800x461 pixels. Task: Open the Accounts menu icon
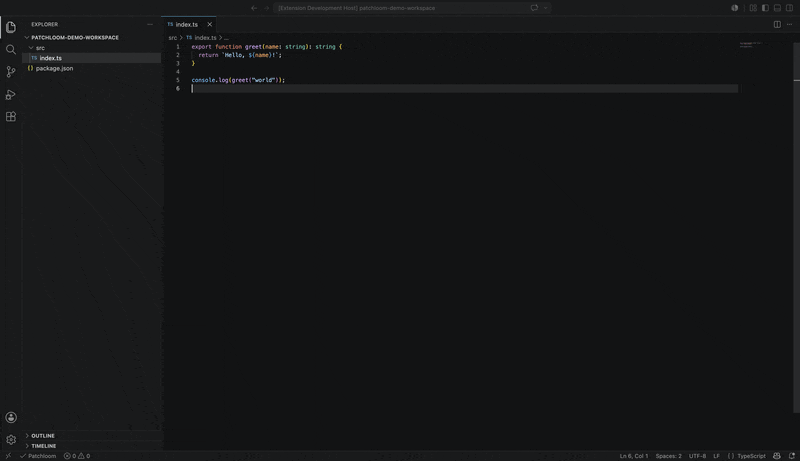click(11, 417)
